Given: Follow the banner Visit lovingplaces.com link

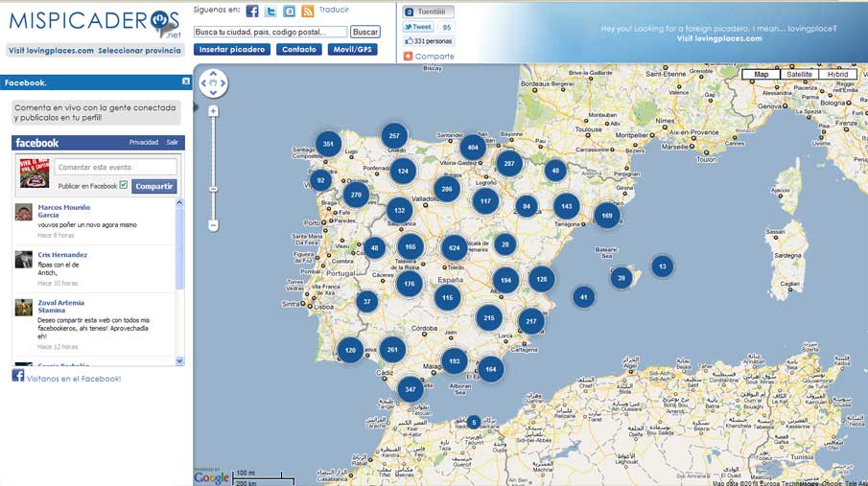Looking at the screenshot, I should tap(719, 38).
